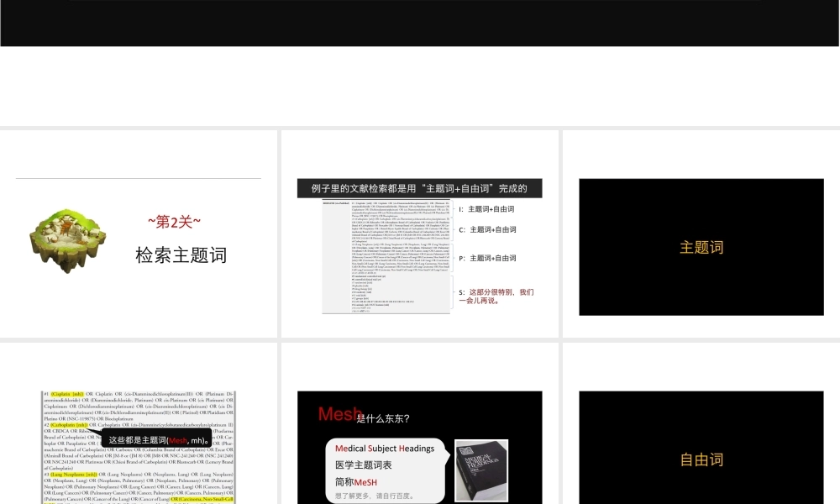Click the red Mesh title text

(x=340, y=415)
